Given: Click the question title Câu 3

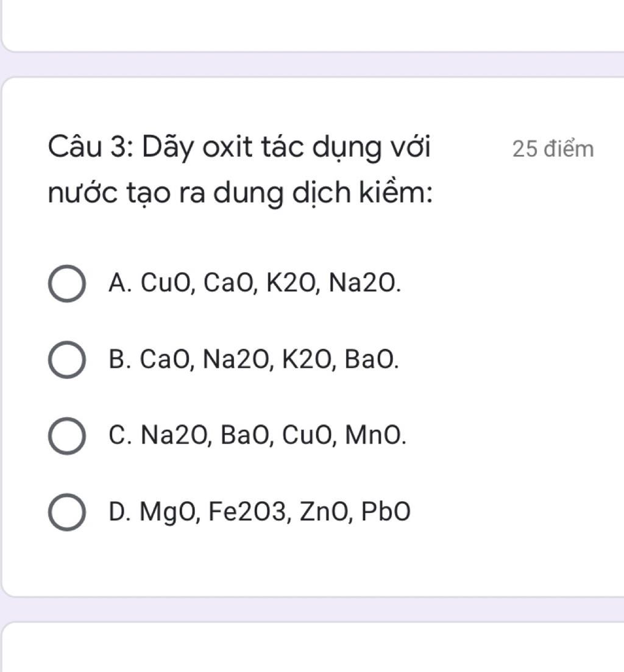Looking at the screenshot, I should pos(240,147).
